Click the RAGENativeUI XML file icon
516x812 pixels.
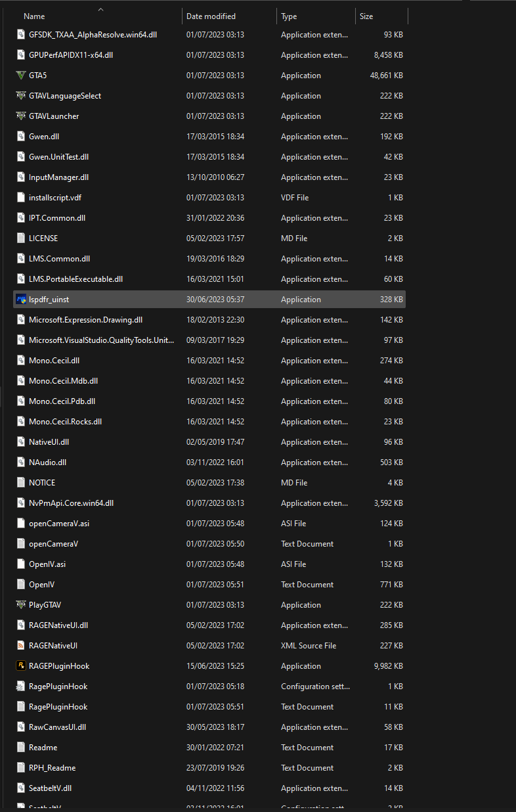click(21, 646)
